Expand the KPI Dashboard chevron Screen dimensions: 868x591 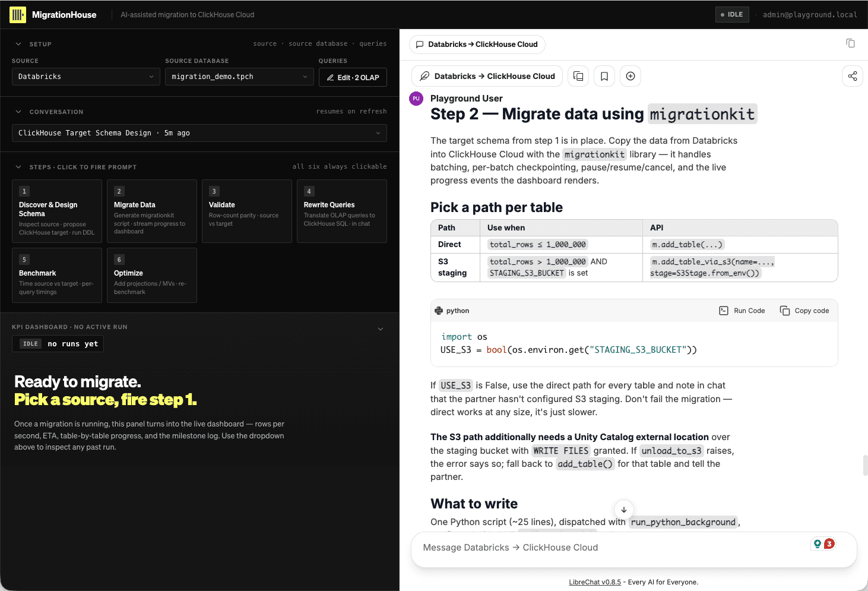point(381,329)
